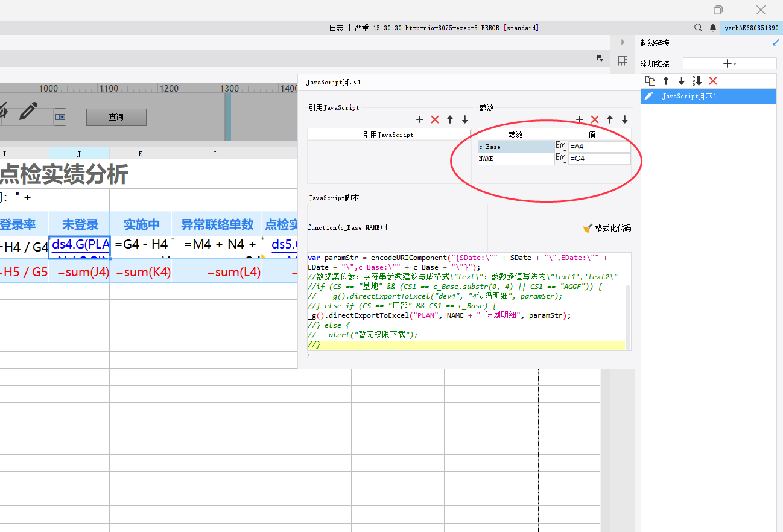Select the 实施中 header cell

[141, 224]
